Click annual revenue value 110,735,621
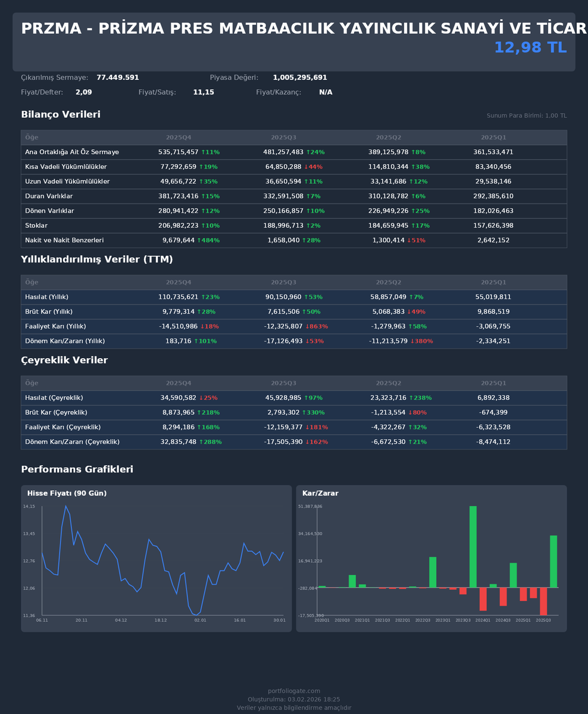 179,297
